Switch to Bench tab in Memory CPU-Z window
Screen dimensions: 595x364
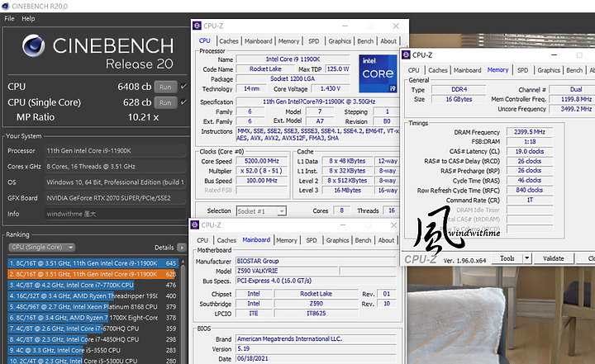click(x=574, y=70)
